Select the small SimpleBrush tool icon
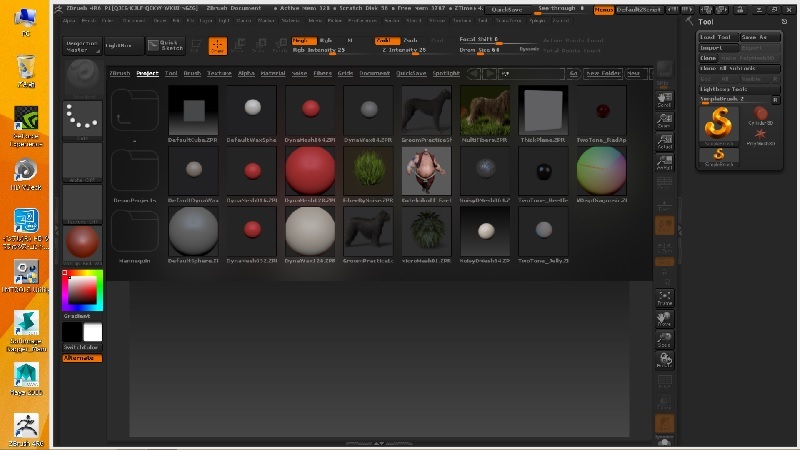 tap(718, 157)
